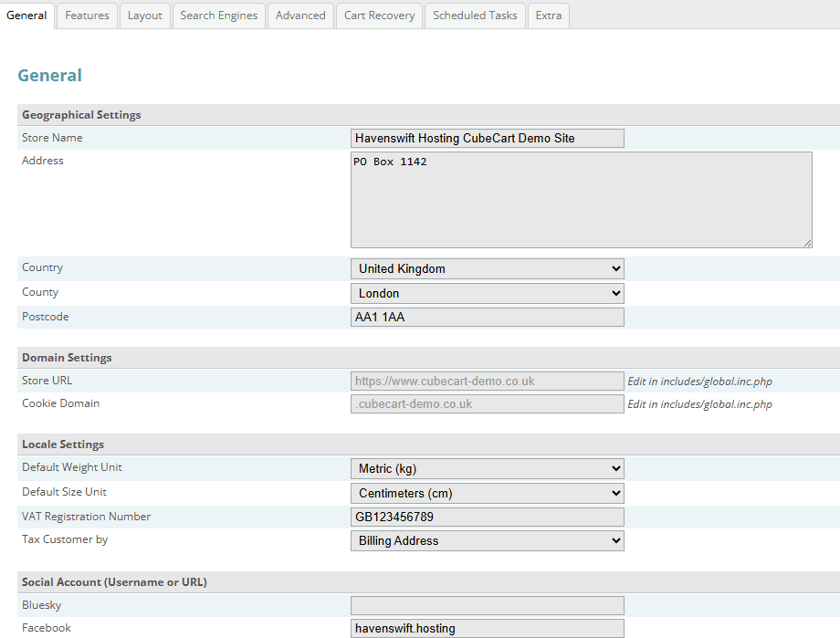Grab the Address textarea resize handle
840x638 pixels.
pos(808,244)
